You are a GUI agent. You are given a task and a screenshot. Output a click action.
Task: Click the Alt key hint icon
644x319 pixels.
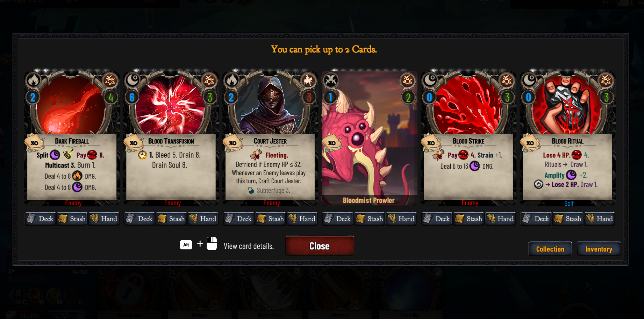pyautogui.click(x=186, y=244)
